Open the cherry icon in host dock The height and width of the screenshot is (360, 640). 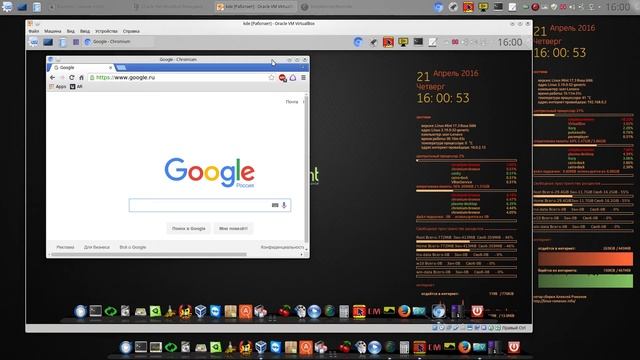tap(345, 347)
